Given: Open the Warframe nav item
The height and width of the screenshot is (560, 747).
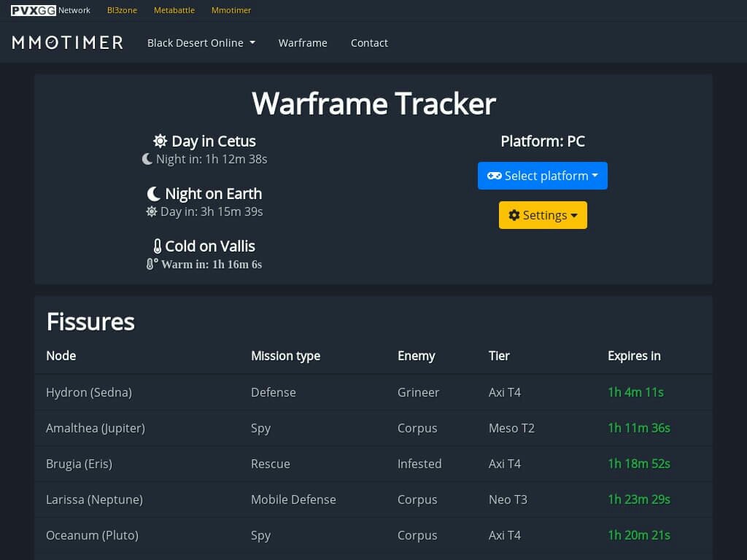Looking at the screenshot, I should point(303,43).
